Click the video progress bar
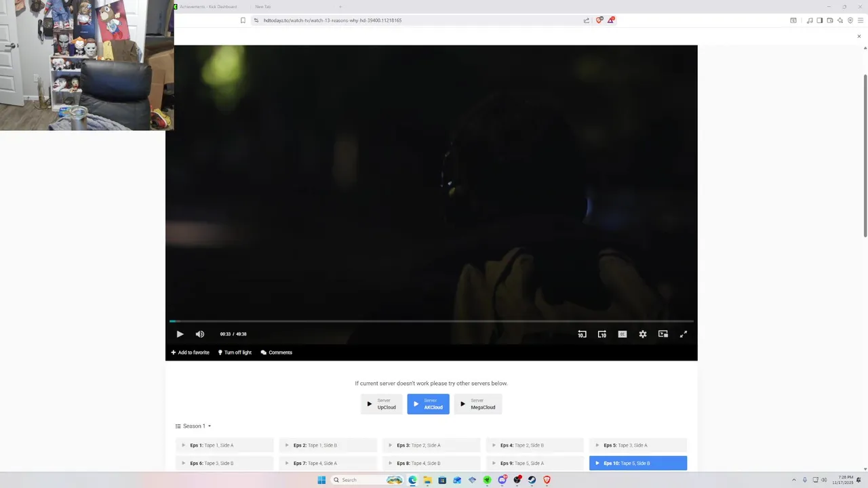The height and width of the screenshot is (488, 868). tap(431, 321)
